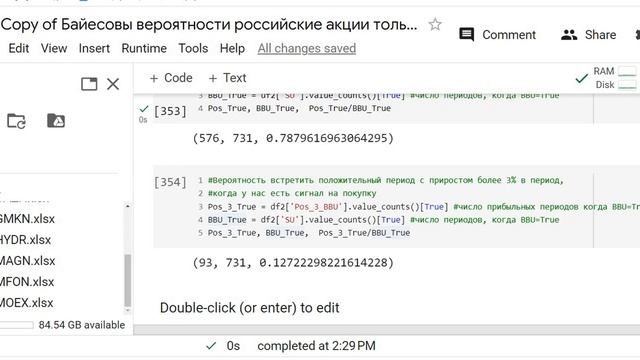The image size is (640, 360).
Task: Click the comment speech bubble icon
Action: (x=467, y=35)
